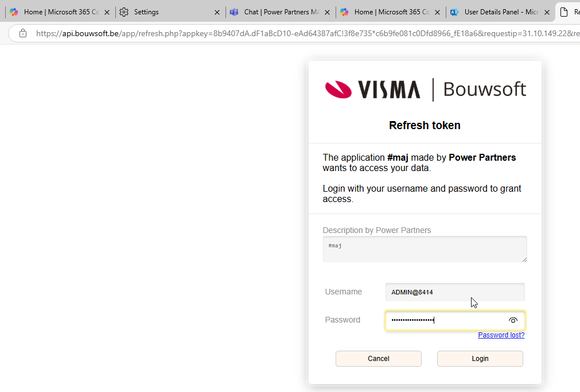Click the site lock icon in address bar
The image size is (580, 392).
tap(23, 33)
